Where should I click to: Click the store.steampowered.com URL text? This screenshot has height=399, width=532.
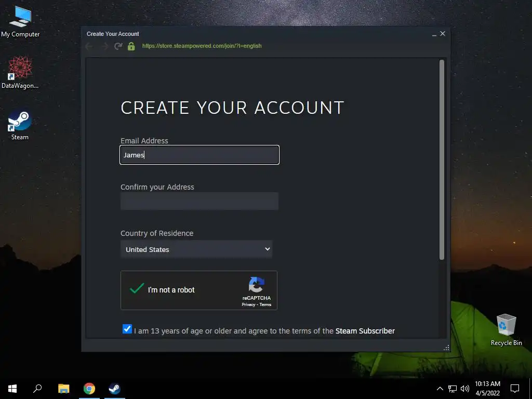[202, 46]
